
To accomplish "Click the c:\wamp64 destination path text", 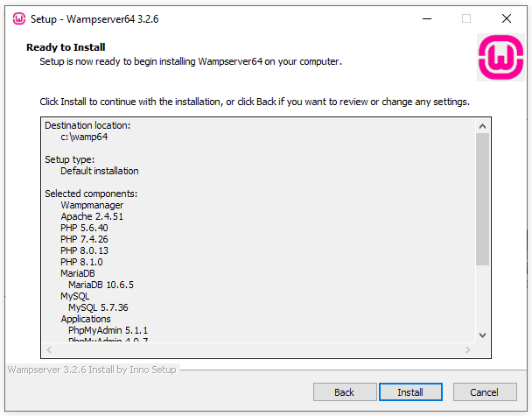I will [x=84, y=137].
